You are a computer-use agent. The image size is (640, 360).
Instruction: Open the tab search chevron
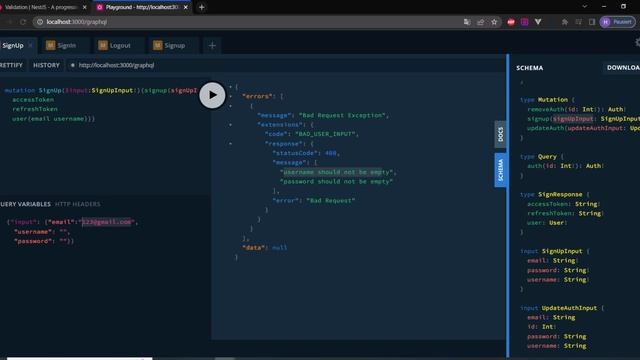tap(584, 7)
